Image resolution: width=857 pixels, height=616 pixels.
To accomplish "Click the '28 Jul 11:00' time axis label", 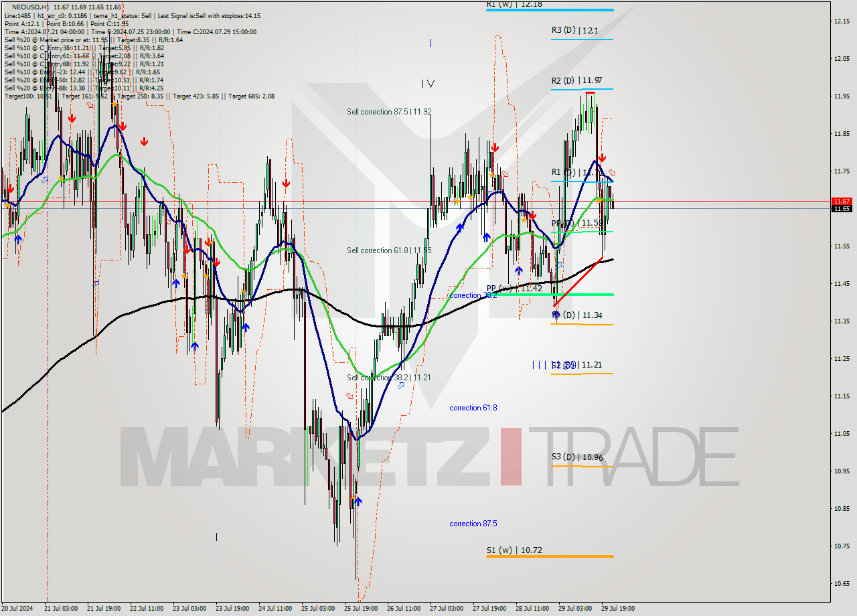I will point(532,609).
